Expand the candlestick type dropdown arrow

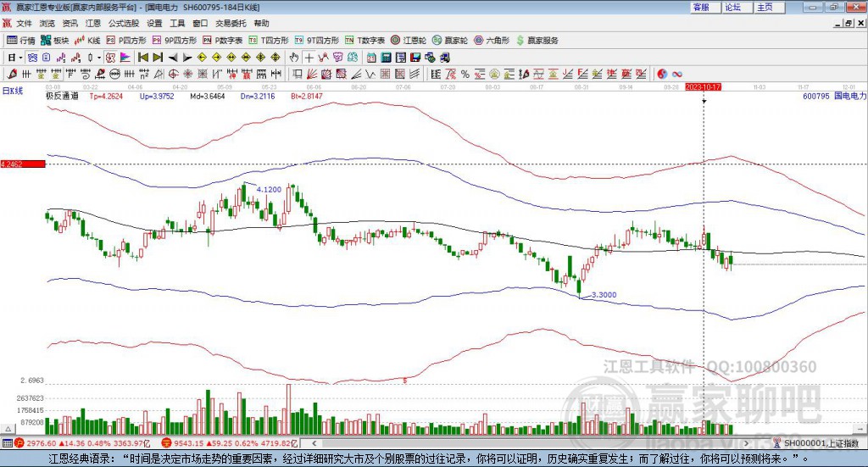[99, 58]
